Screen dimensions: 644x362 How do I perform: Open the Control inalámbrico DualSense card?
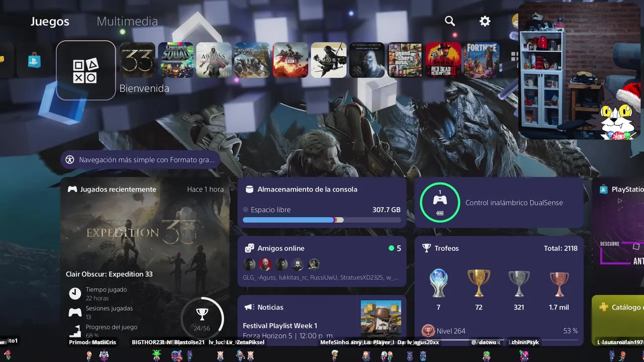tap(499, 203)
